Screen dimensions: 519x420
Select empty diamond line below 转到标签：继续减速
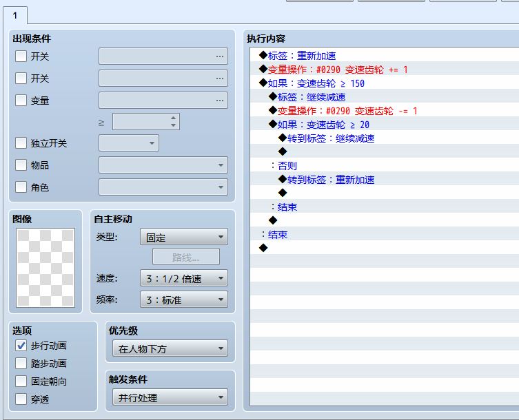pos(385,151)
